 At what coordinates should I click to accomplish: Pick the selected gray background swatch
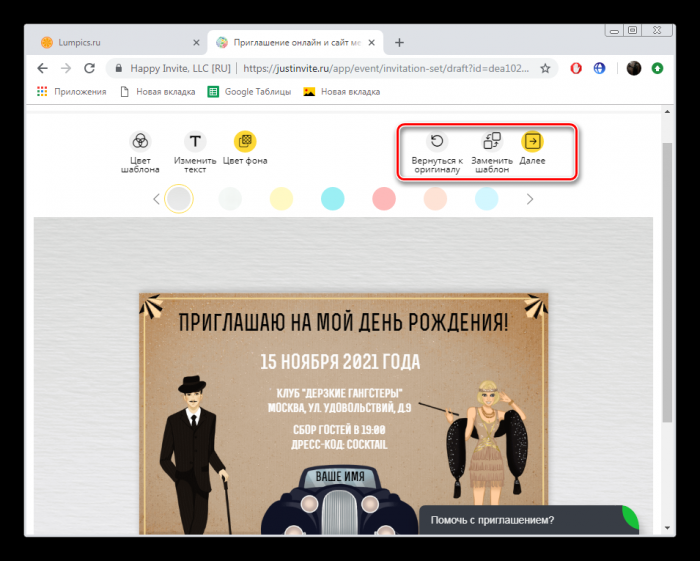coord(179,199)
